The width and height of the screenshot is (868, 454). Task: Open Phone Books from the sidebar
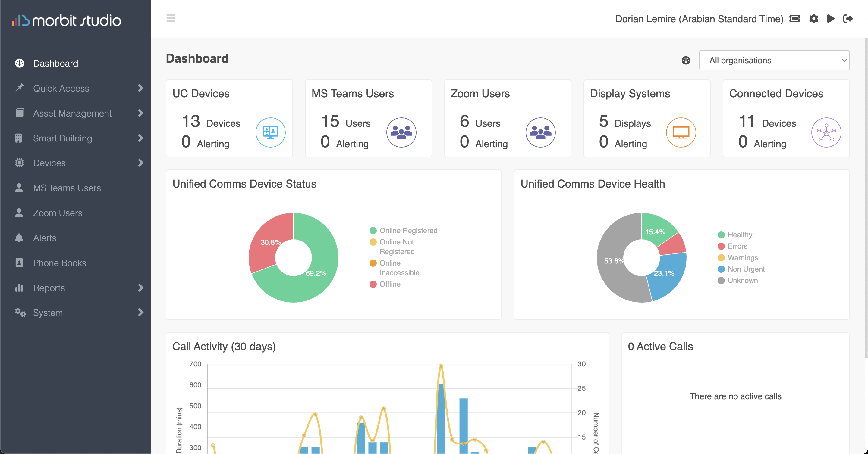pos(60,263)
